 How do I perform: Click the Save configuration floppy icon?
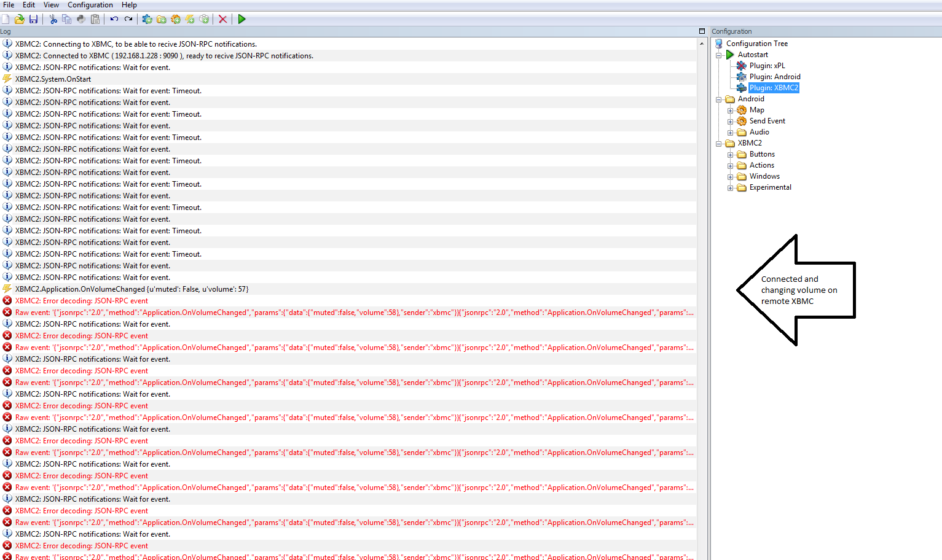click(x=33, y=19)
